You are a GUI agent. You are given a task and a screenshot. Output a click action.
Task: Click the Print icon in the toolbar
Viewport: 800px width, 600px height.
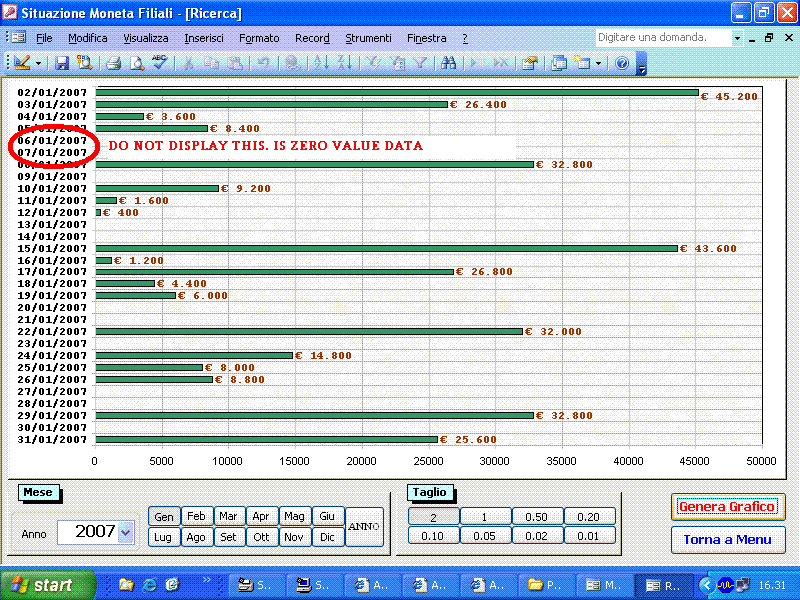tap(114, 63)
